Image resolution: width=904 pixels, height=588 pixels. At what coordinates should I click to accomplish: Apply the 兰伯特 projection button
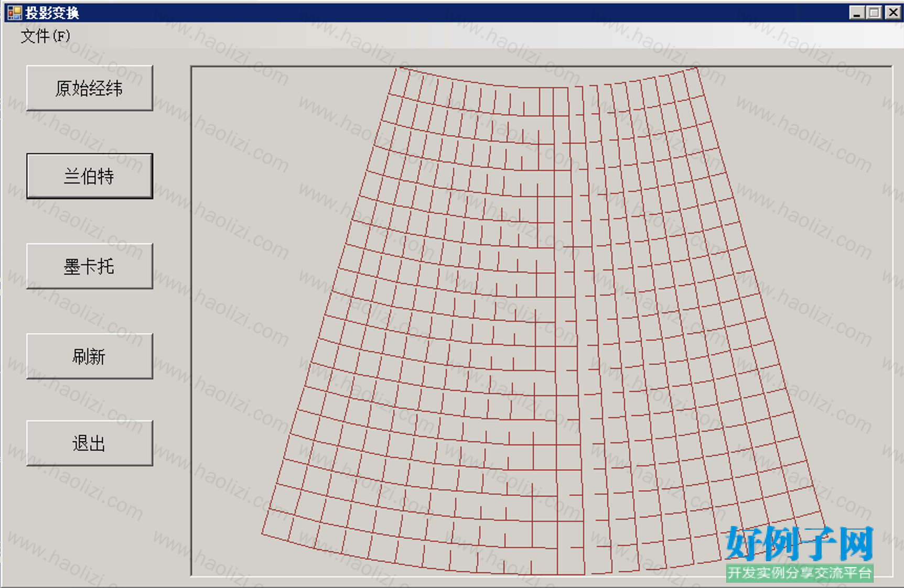(x=90, y=176)
